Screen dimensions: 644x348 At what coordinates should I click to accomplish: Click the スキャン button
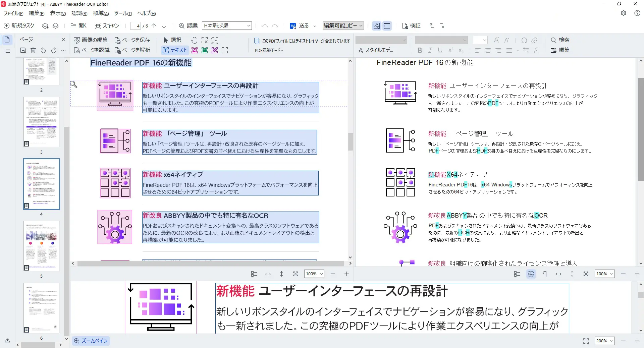tap(107, 26)
